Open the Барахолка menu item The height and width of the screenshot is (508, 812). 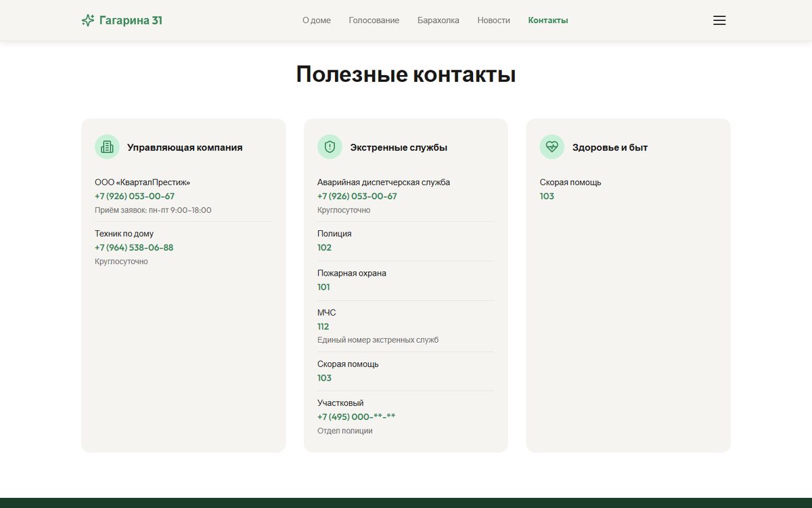(x=438, y=20)
